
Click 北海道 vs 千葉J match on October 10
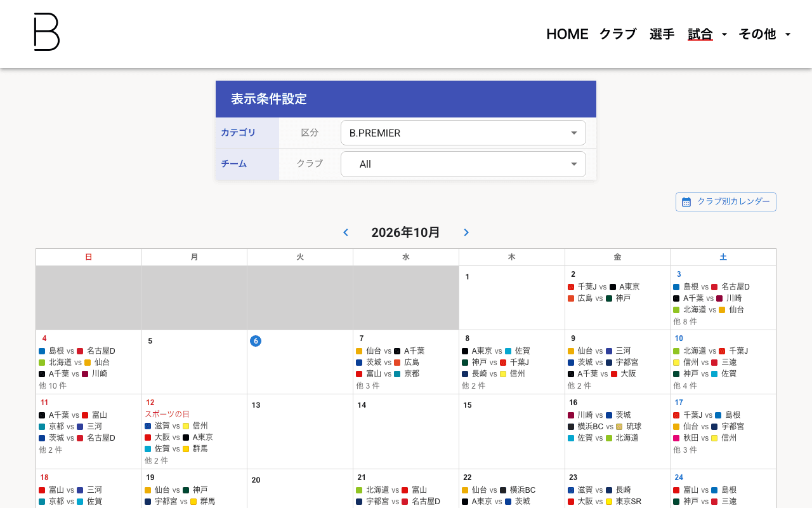(711, 351)
